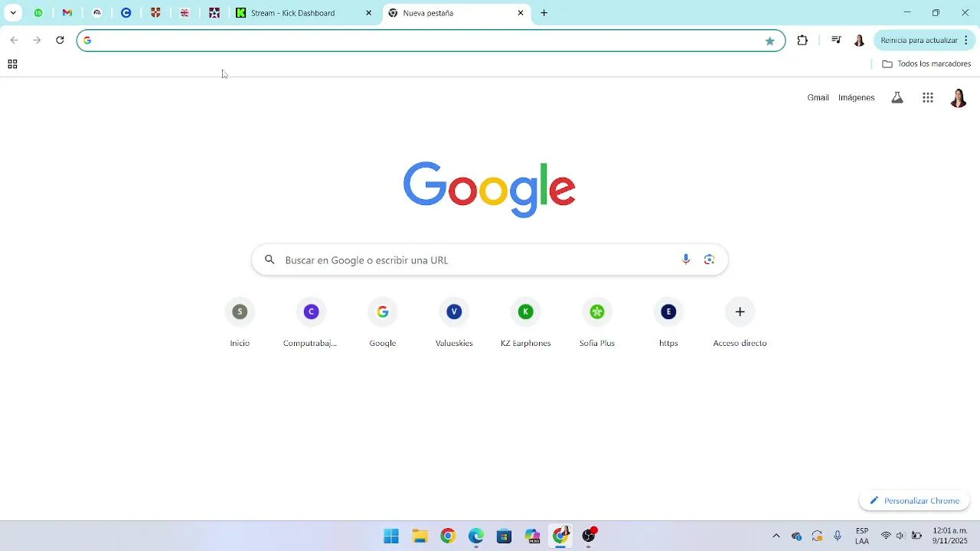Close the Nueva pestaña tab
Viewport: 980px width, 551px height.
[x=521, y=13]
